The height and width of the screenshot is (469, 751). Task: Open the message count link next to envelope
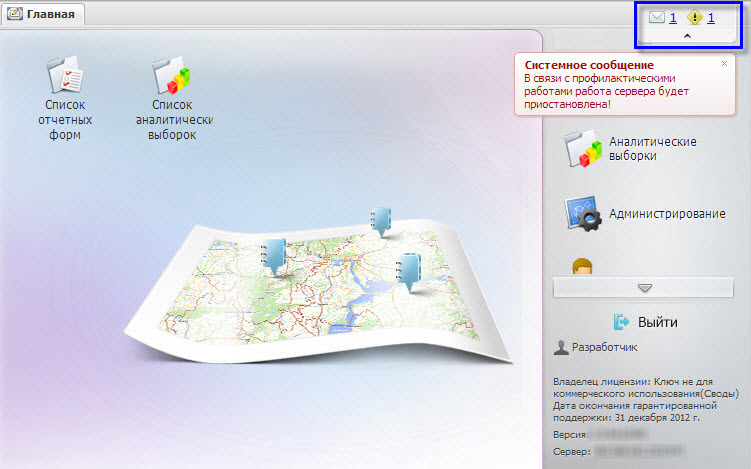pyautogui.click(x=673, y=18)
